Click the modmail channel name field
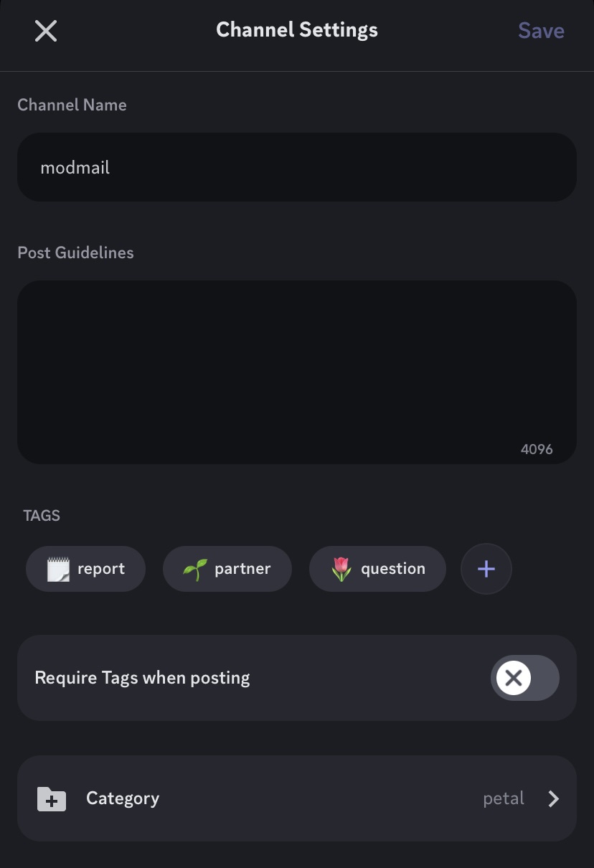594x868 pixels. 296,167
